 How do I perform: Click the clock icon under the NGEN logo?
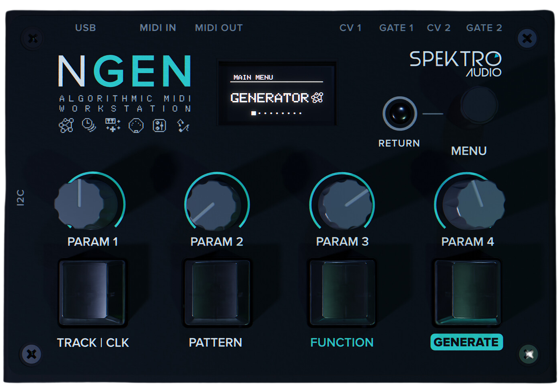tap(89, 125)
